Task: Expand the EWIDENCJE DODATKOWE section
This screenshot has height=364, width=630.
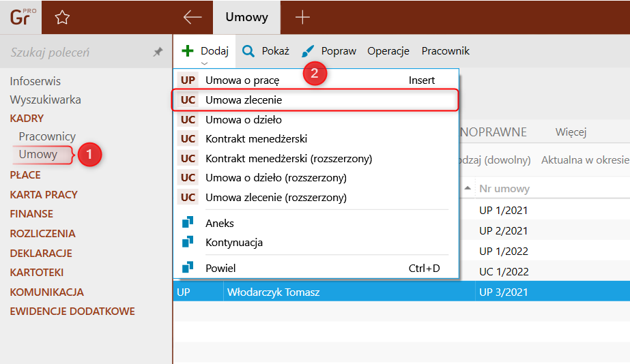Action: click(72, 312)
